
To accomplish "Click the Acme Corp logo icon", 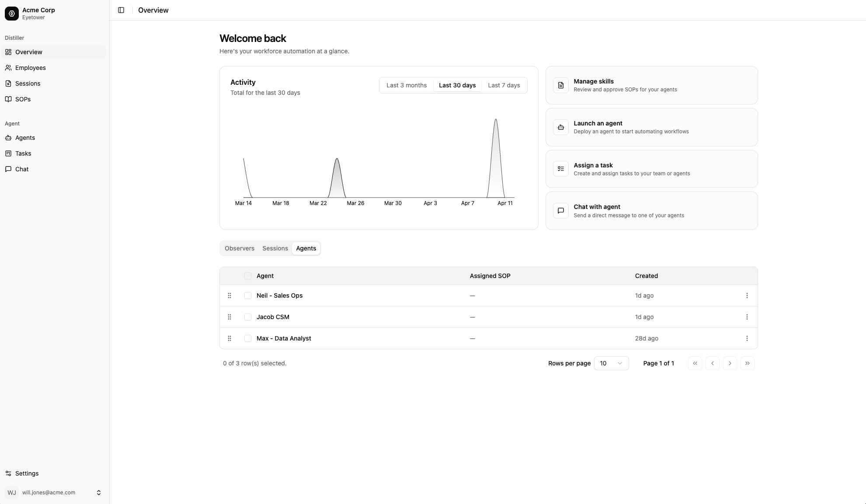I will pyautogui.click(x=12, y=14).
